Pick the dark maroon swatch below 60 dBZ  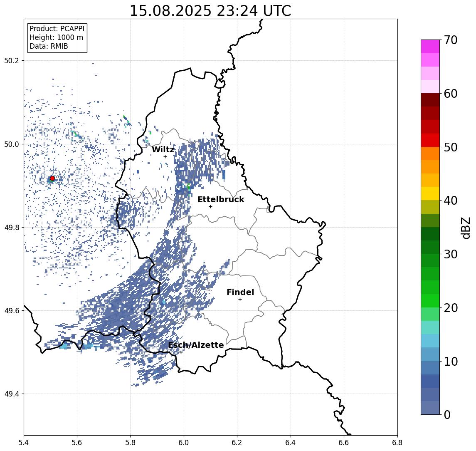tap(430, 100)
